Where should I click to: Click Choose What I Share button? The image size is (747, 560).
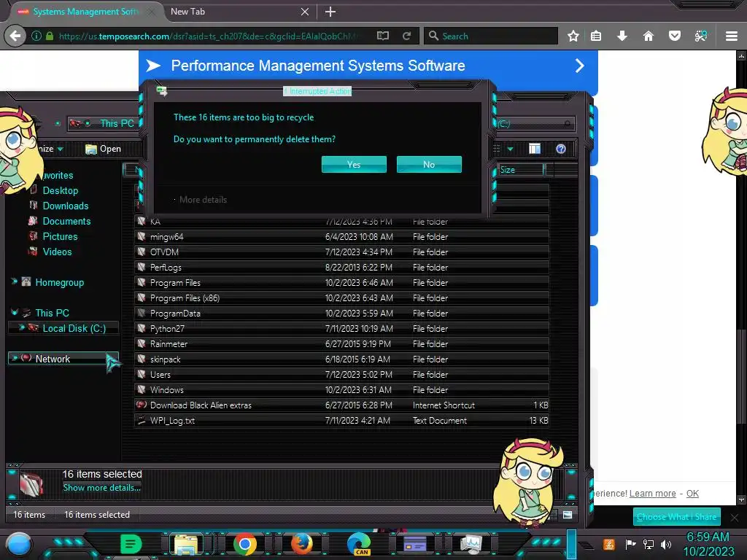click(x=676, y=517)
